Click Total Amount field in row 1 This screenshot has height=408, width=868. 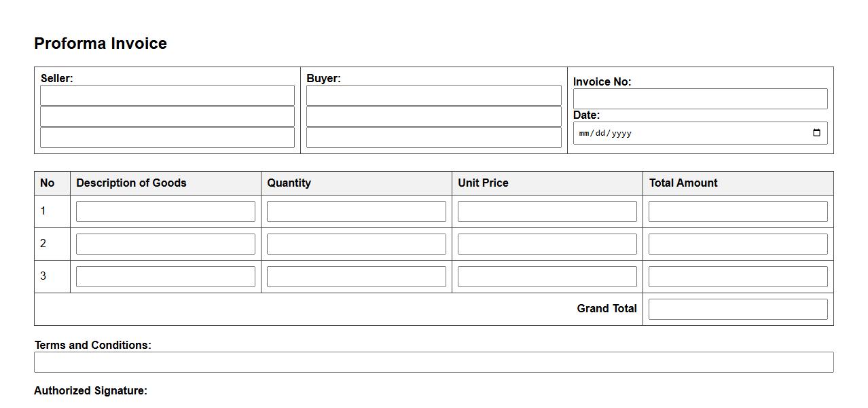[738, 211]
